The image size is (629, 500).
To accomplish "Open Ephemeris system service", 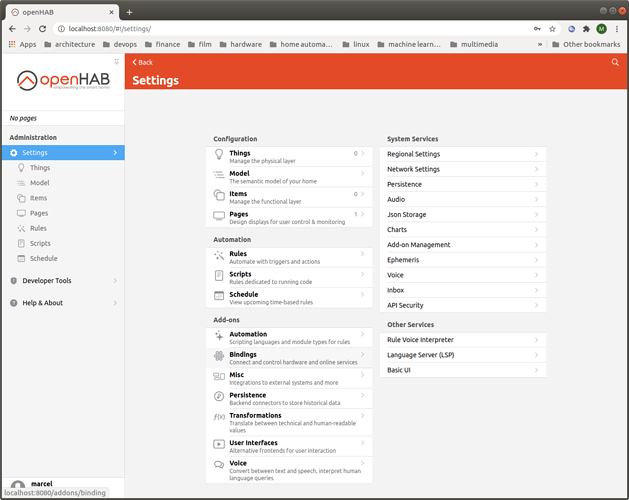I will point(463,260).
